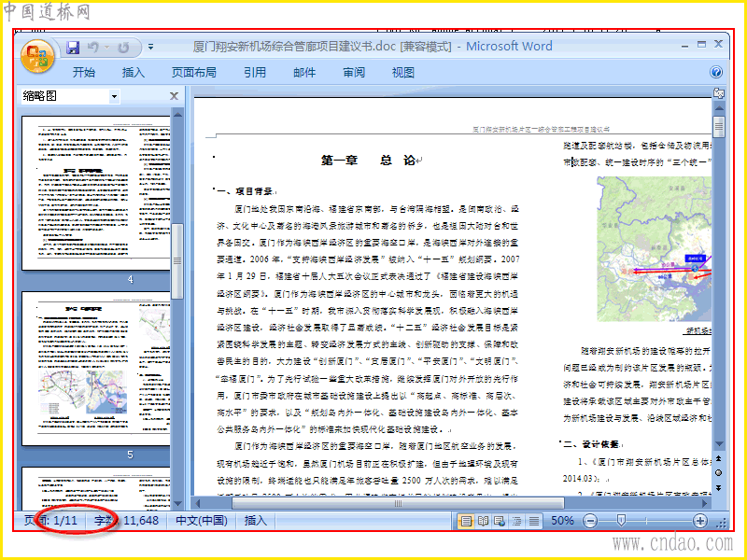Click the 页面: 1/11 page indicator

click(51, 521)
